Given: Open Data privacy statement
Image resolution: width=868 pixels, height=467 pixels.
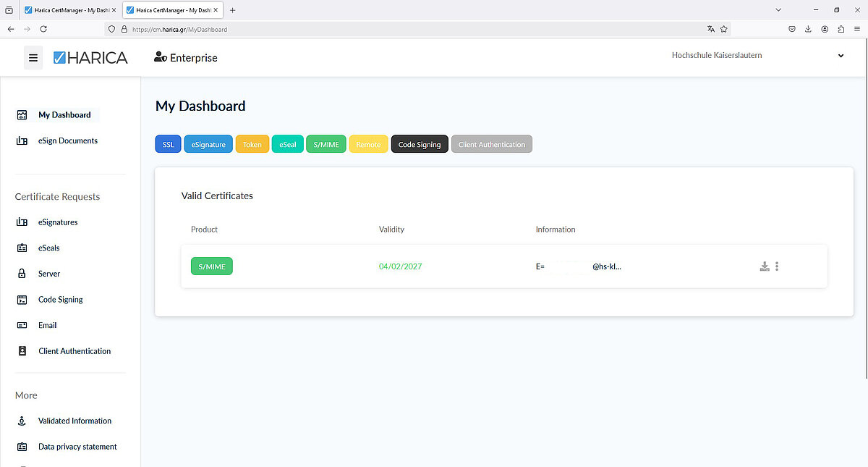Looking at the screenshot, I should coord(77,447).
